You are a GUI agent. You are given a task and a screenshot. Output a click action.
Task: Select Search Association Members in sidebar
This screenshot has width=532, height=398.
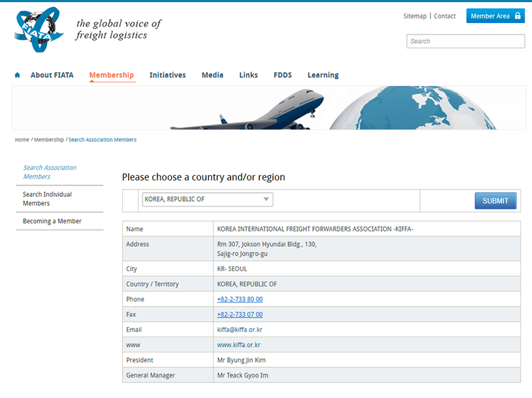click(50, 172)
